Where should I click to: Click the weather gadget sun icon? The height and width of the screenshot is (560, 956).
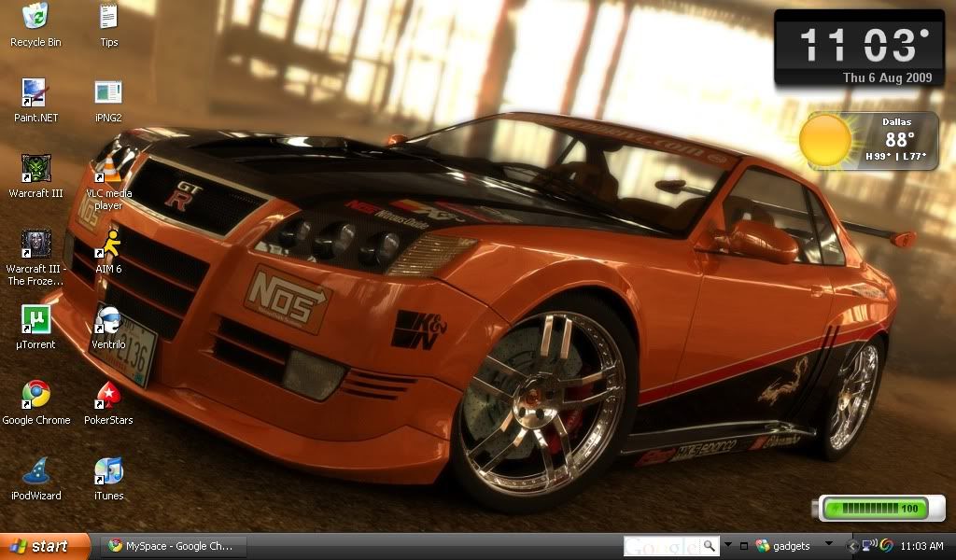pos(825,140)
